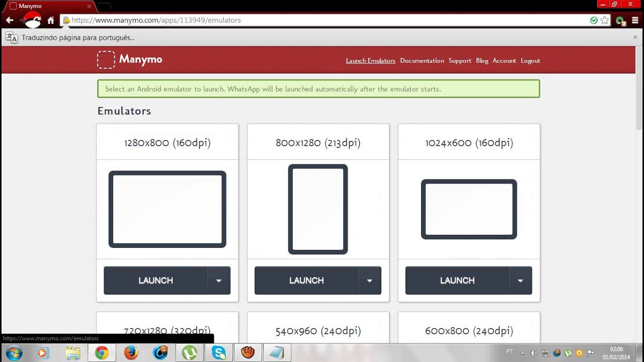Screen dimensions: 644x362
Task: Open the media player taskbar icon
Action: coord(42,353)
